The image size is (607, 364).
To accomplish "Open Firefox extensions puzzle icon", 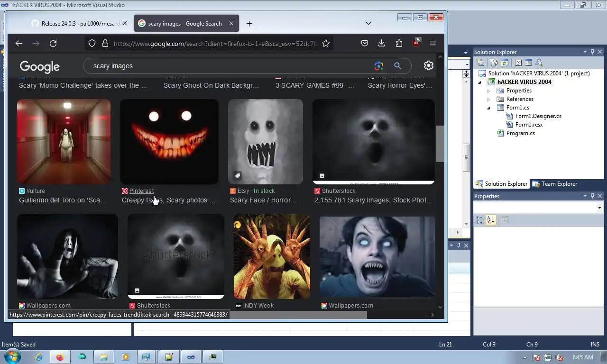I will (x=399, y=43).
